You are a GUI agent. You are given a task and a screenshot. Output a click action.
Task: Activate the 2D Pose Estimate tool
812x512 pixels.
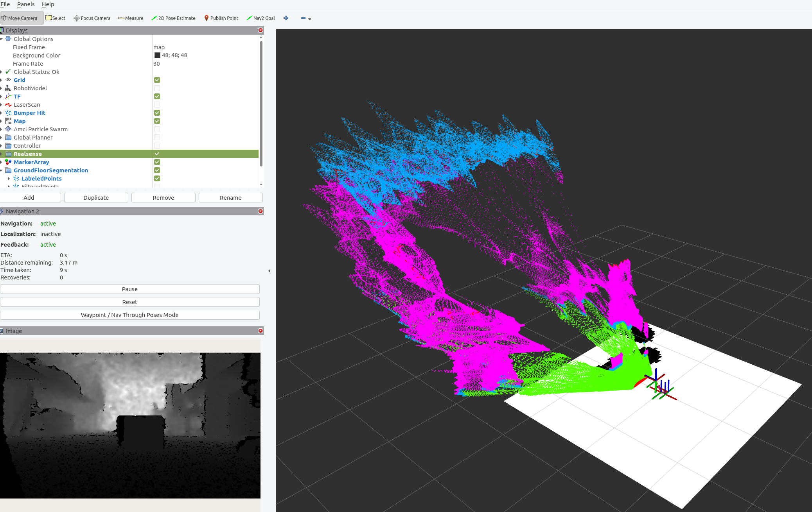(174, 18)
